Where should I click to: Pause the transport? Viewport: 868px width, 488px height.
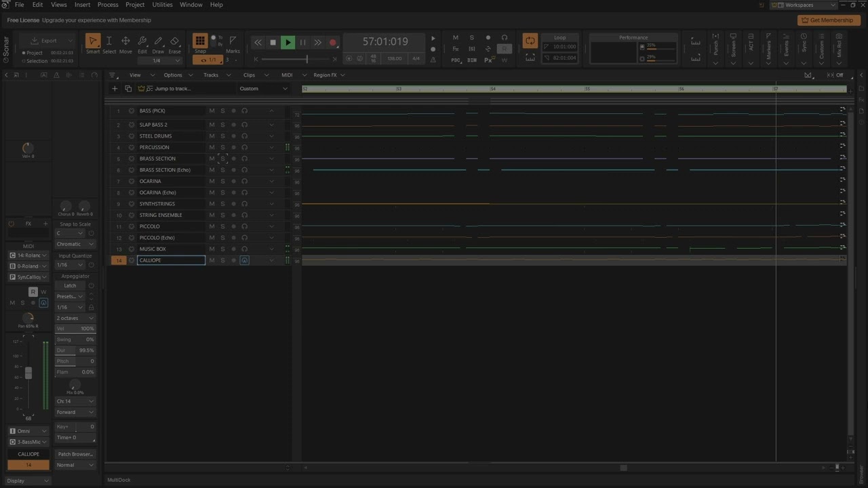(x=302, y=42)
